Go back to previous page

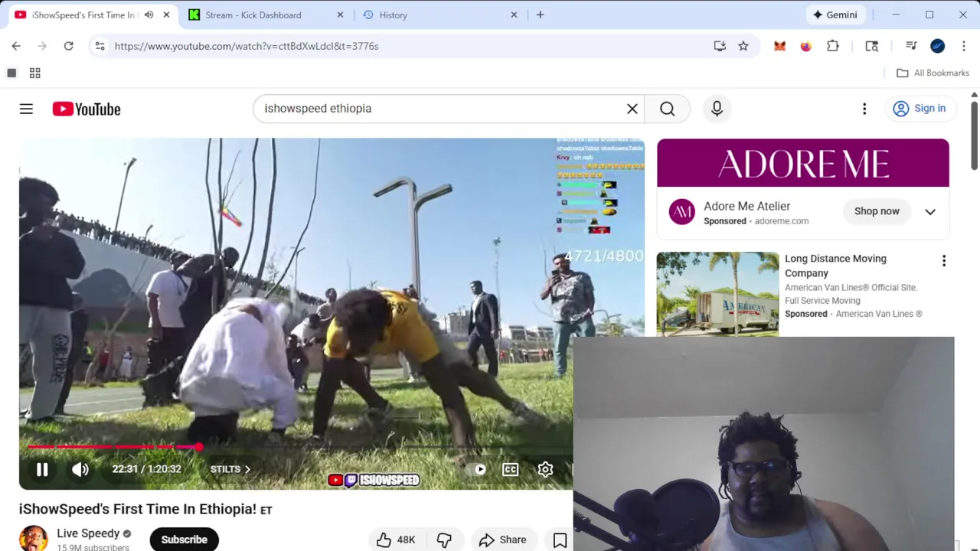click(16, 46)
